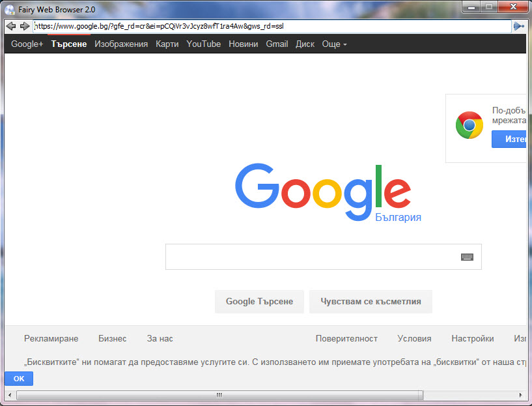This screenshot has width=532, height=406.
Task: Click the Чувствам се късметлия button
Action: (371, 302)
